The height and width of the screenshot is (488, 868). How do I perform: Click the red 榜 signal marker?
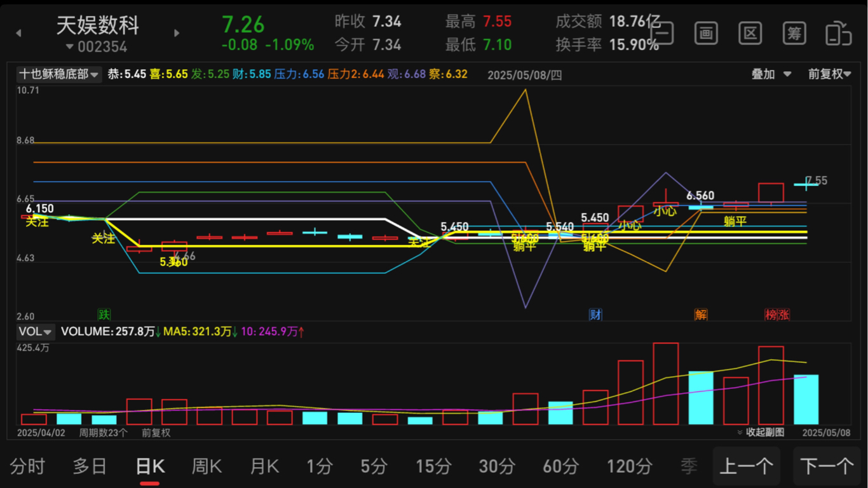pos(771,315)
